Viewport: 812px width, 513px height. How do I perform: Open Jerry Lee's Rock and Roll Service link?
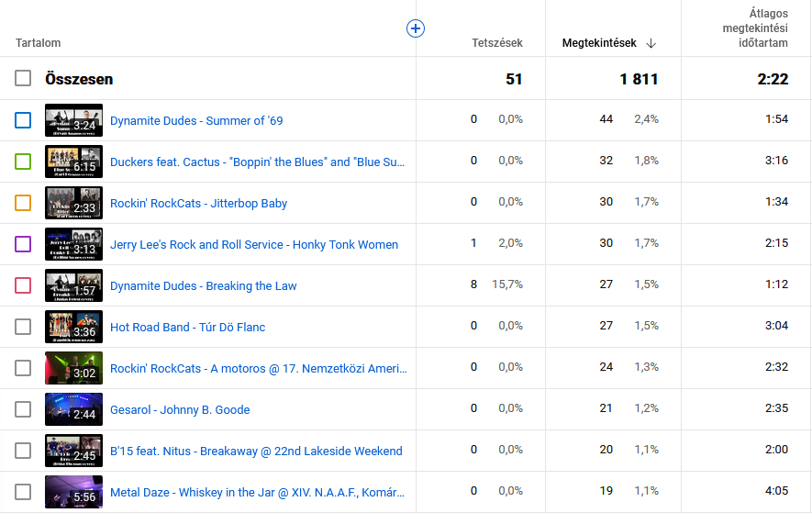click(253, 244)
